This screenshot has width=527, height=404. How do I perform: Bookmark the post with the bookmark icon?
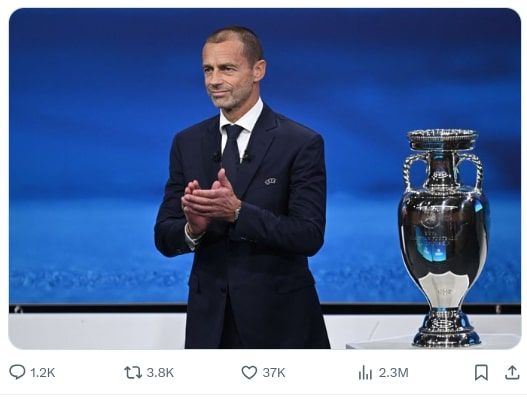[481, 373]
